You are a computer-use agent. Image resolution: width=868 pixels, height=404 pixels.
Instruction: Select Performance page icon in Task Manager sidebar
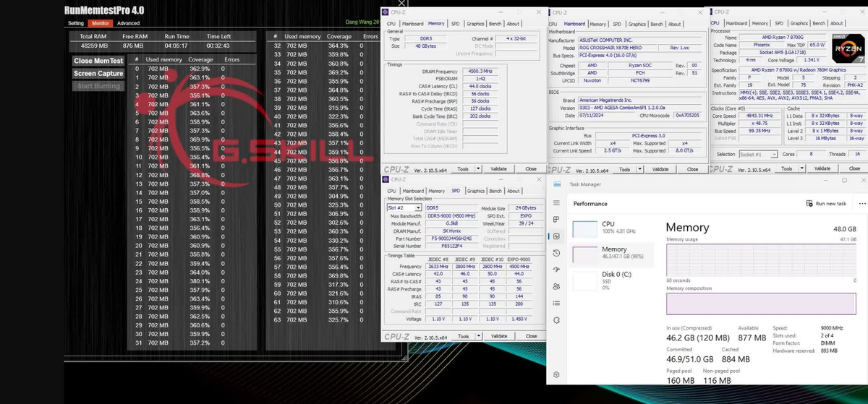coord(556,236)
